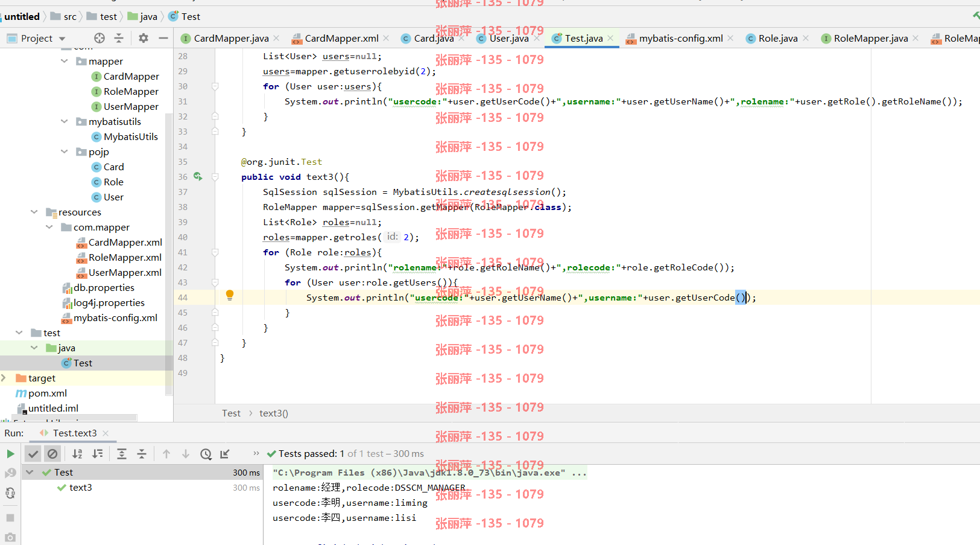980x545 pixels.
Task: Close the Role.java editor tab
Action: point(806,38)
